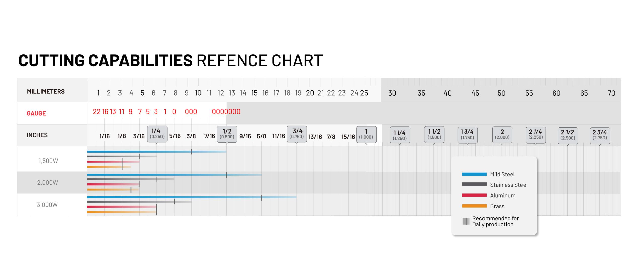This screenshot has width=644, height=280.
Task: Click the 3,000W mild steel daily-production tick
Action: tap(261, 198)
